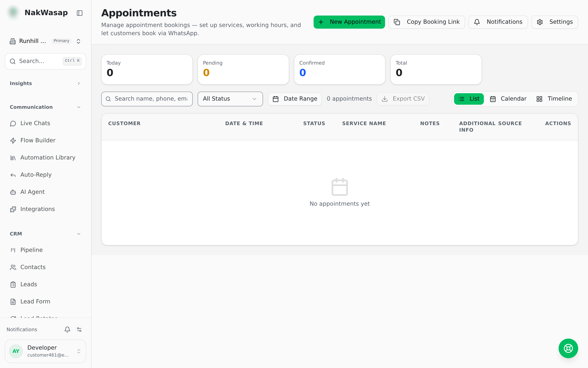This screenshot has height=368, width=588.
Task: Switch to Calendar view
Action: (x=508, y=99)
